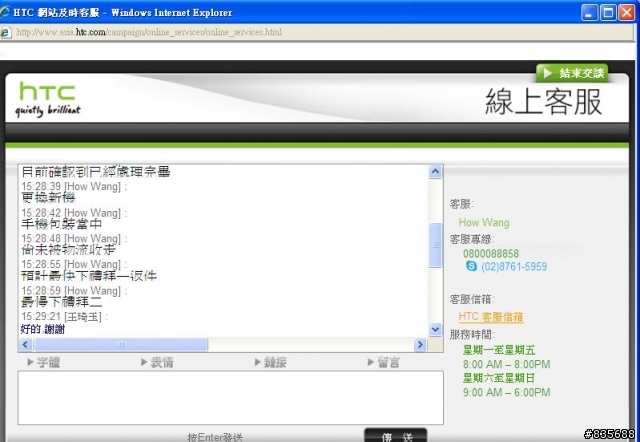Click the 15:28:59 [How Wang] message header
Image resolution: width=640 pixels, height=442 pixels.
click(x=74, y=291)
